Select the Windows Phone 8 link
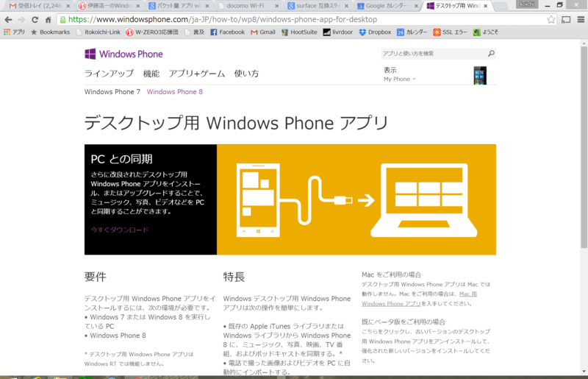 pyautogui.click(x=175, y=92)
